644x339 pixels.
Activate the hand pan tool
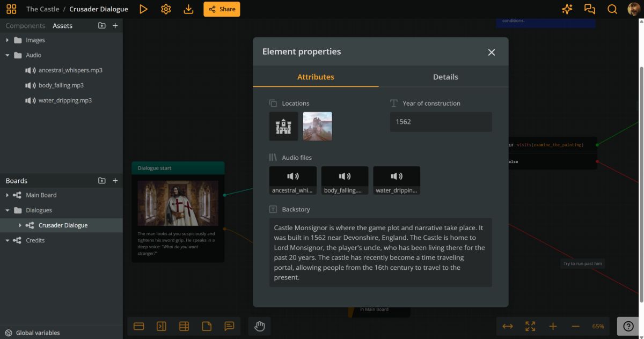coord(260,326)
